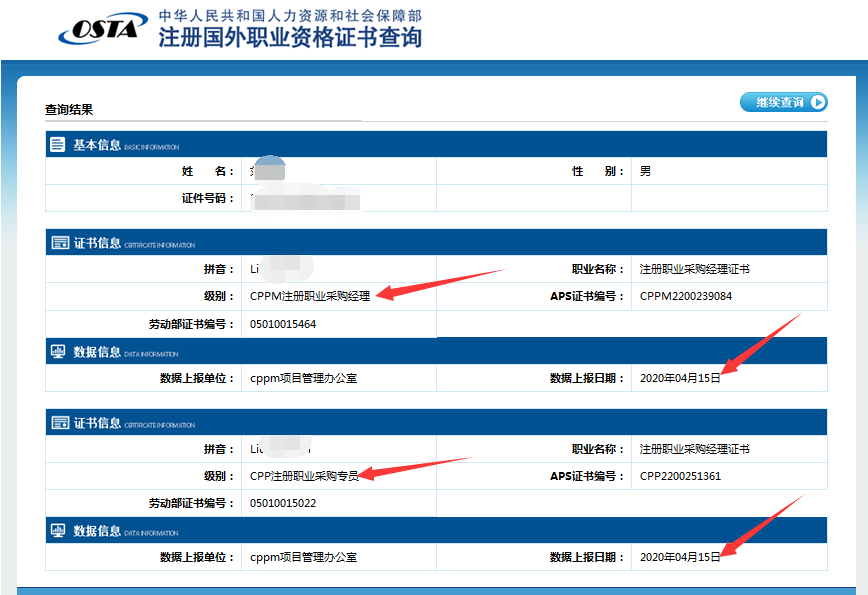This screenshot has width=868, height=595.
Task: Click the CPPM注册职业采购经理 level value
Action: (310, 297)
